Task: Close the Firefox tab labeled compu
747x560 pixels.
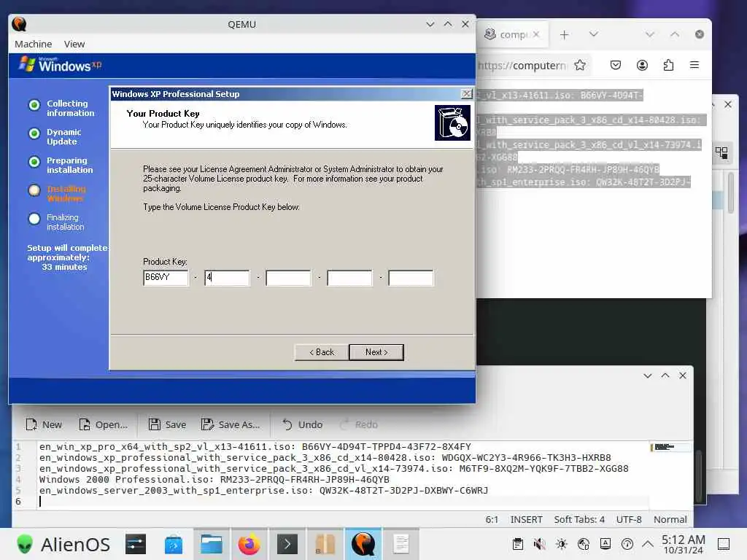Action: pos(536,34)
